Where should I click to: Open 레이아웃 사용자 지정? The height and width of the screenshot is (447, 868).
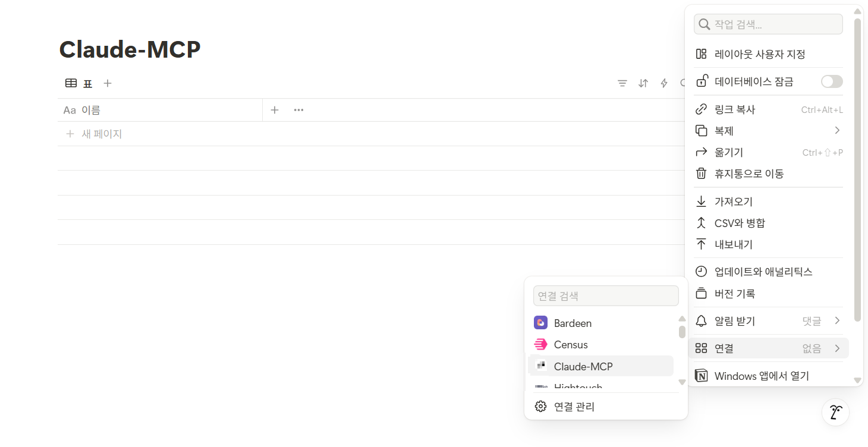768,54
